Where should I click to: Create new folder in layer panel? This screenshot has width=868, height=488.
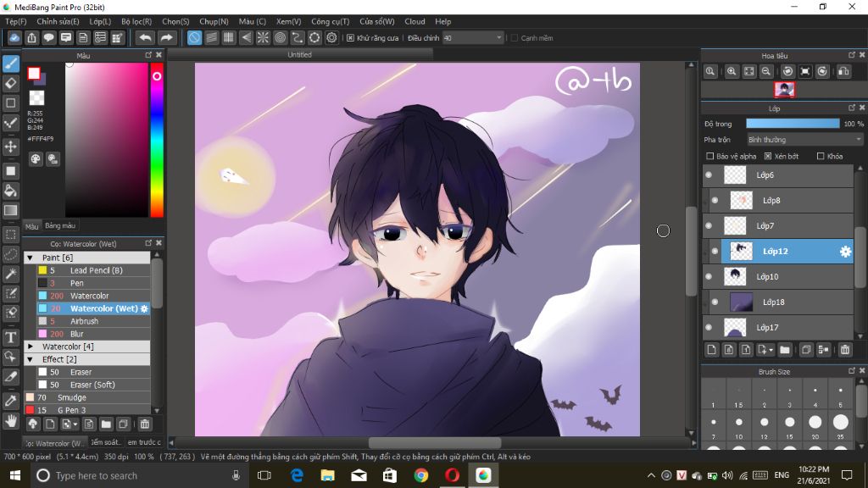[784, 350]
